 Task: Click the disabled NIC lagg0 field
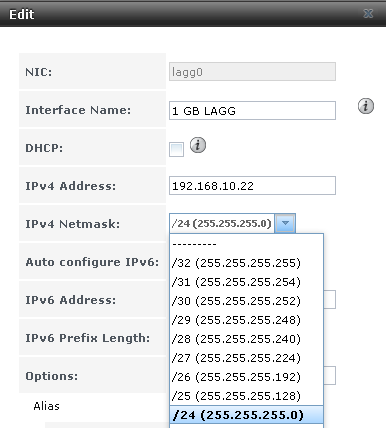(x=252, y=72)
